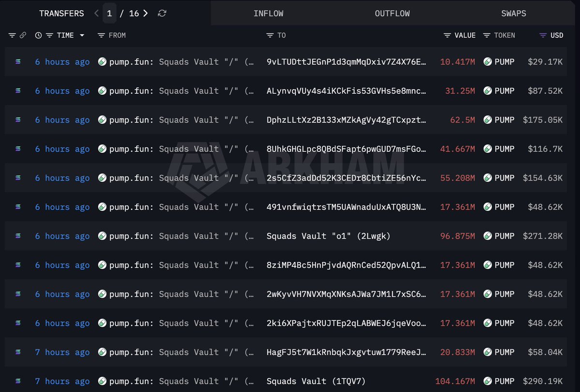Click the 96.875M value cell
This screenshot has height=392, width=580.
pyautogui.click(x=458, y=236)
